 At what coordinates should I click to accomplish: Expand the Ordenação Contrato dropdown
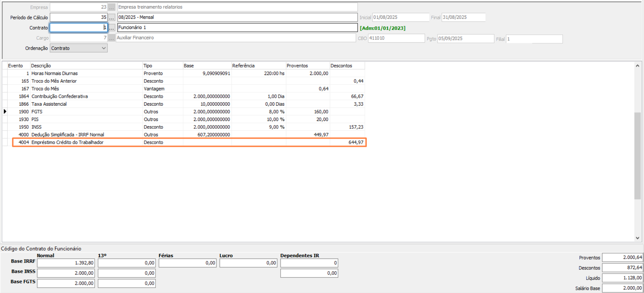(103, 48)
